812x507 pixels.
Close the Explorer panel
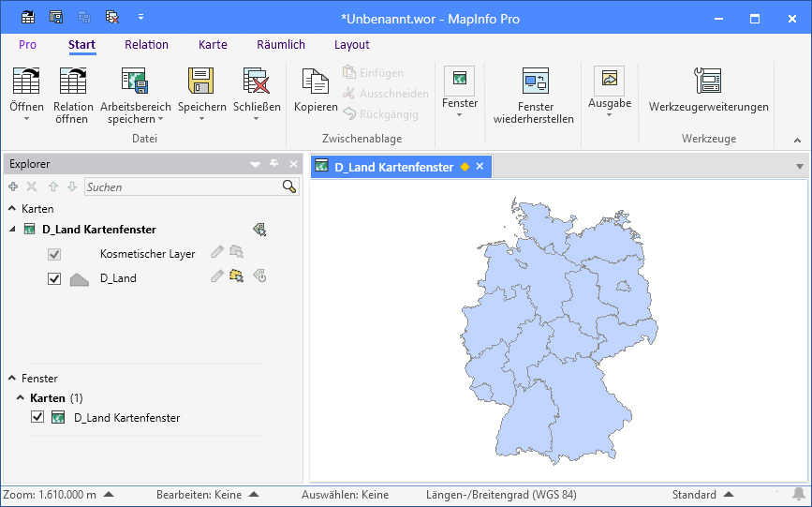pos(293,164)
